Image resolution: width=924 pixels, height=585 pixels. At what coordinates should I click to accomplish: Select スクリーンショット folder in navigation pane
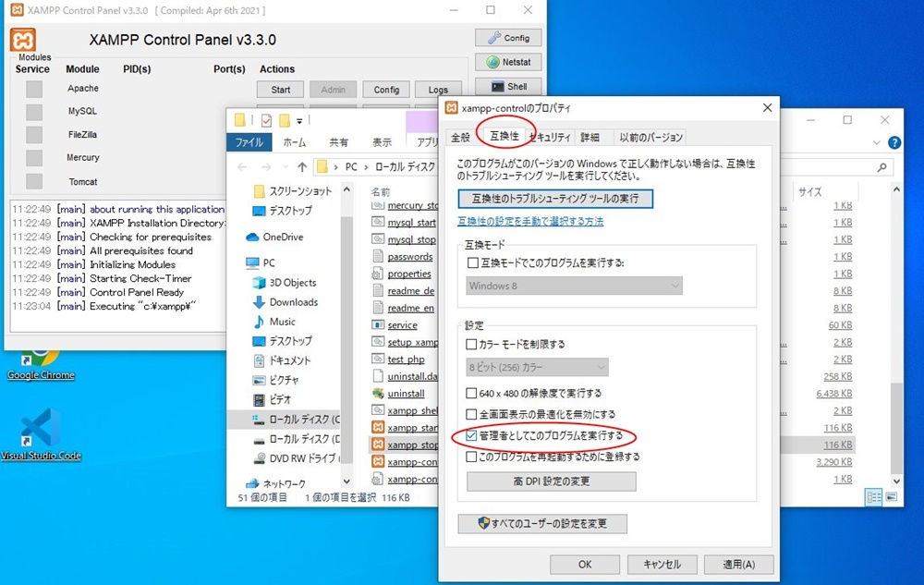tap(293, 191)
